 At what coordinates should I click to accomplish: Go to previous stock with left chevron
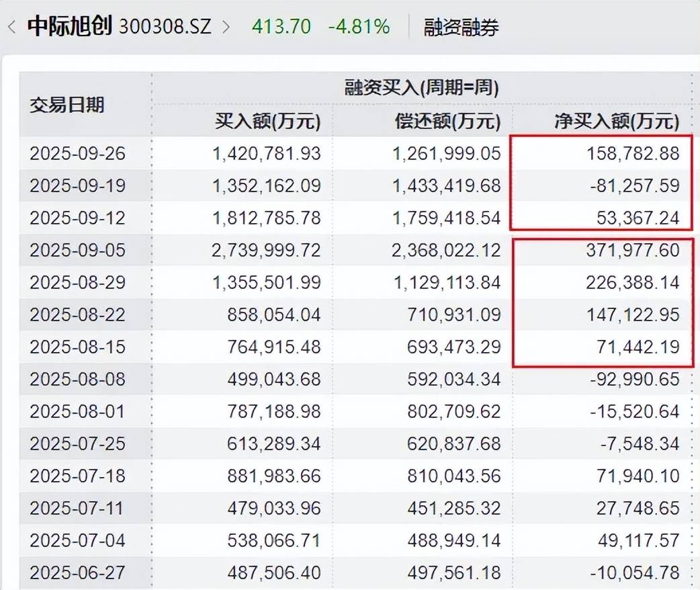pyautogui.click(x=12, y=27)
